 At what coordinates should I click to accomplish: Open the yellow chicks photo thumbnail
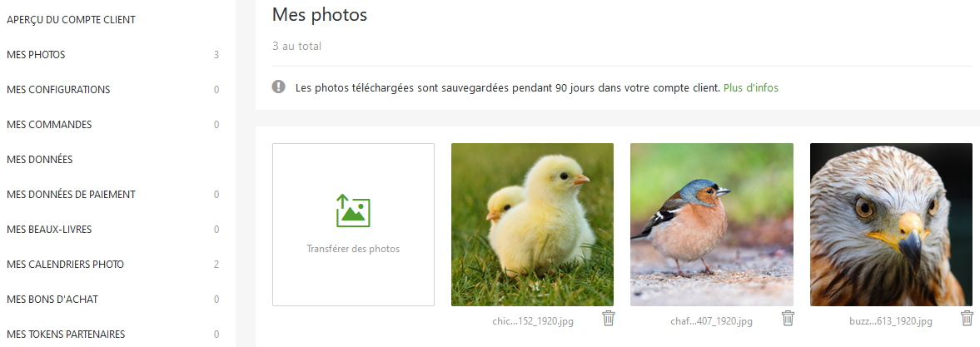point(533,225)
